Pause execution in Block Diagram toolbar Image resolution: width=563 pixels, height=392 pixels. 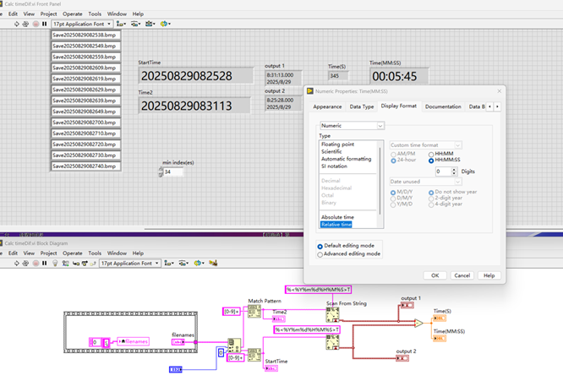coord(45,263)
